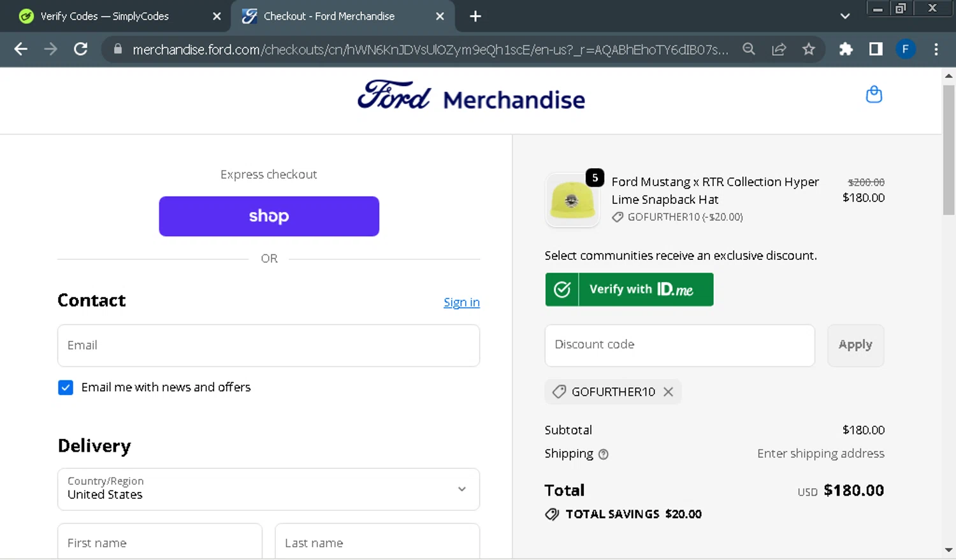The height and width of the screenshot is (560, 956).
Task: Open the browser extensions puzzle icon
Action: coord(846,49)
